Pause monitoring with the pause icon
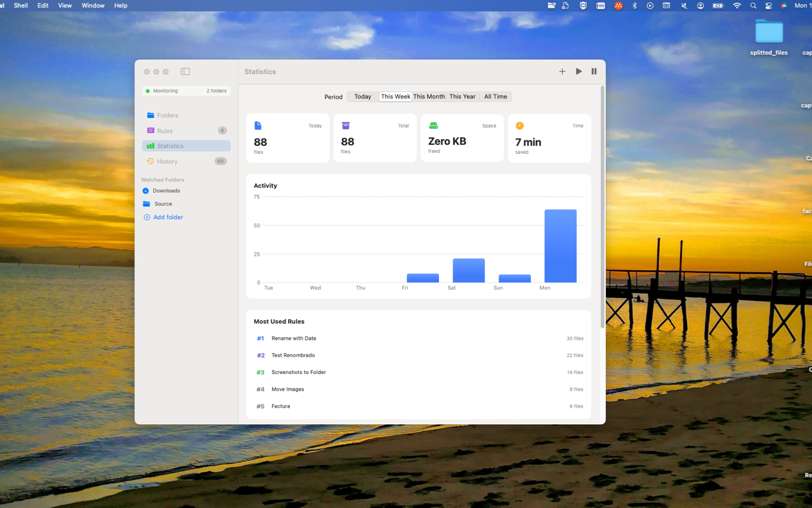812x508 pixels. click(594, 72)
